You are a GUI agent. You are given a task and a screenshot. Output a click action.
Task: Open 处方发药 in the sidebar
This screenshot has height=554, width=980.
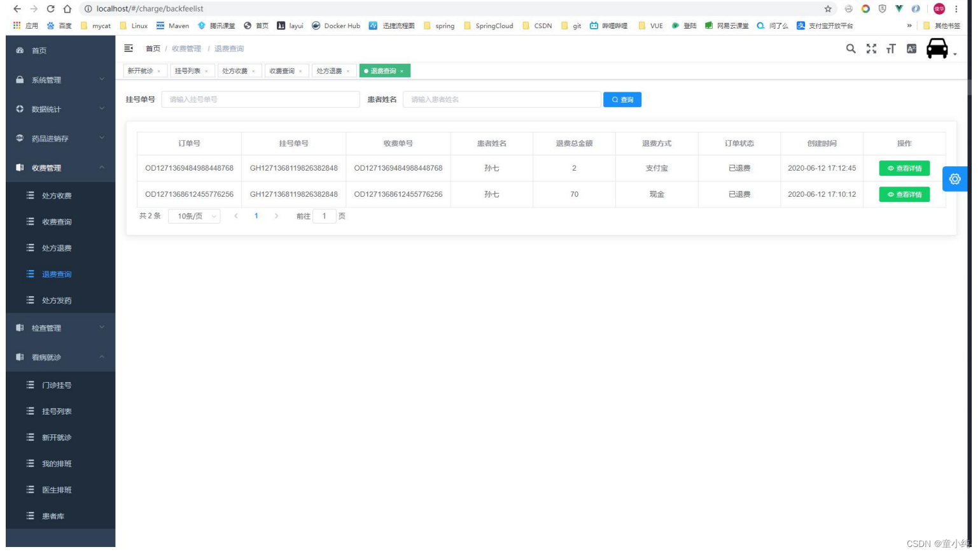click(x=60, y=300)
